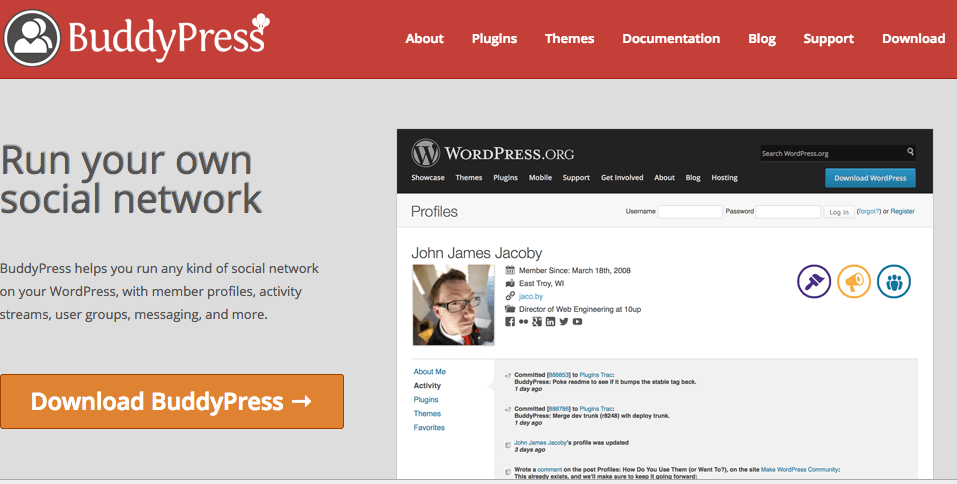Click the Flickr dots icon on profile
957x484 pixels.
pyautogui.click(x=524, y=322)
